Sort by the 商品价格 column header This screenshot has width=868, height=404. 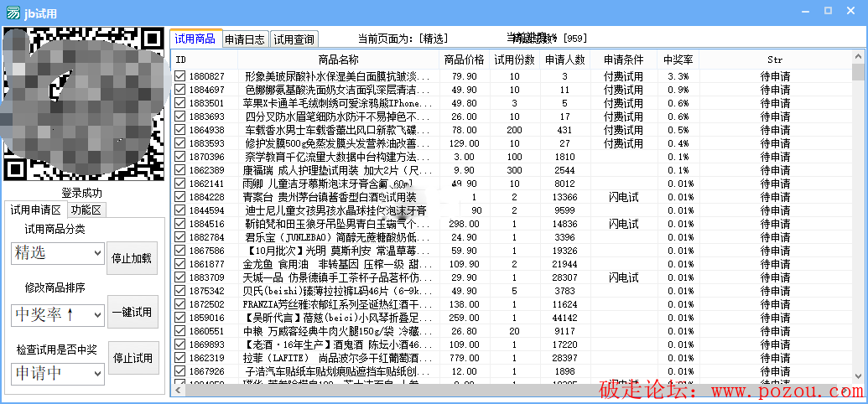[465, 60]
